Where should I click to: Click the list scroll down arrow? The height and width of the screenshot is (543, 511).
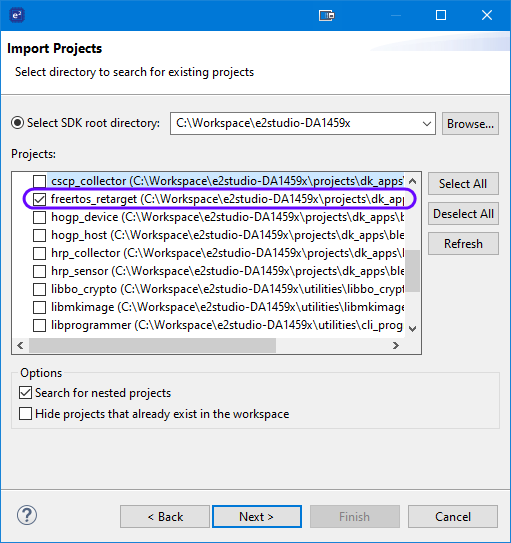412,328
